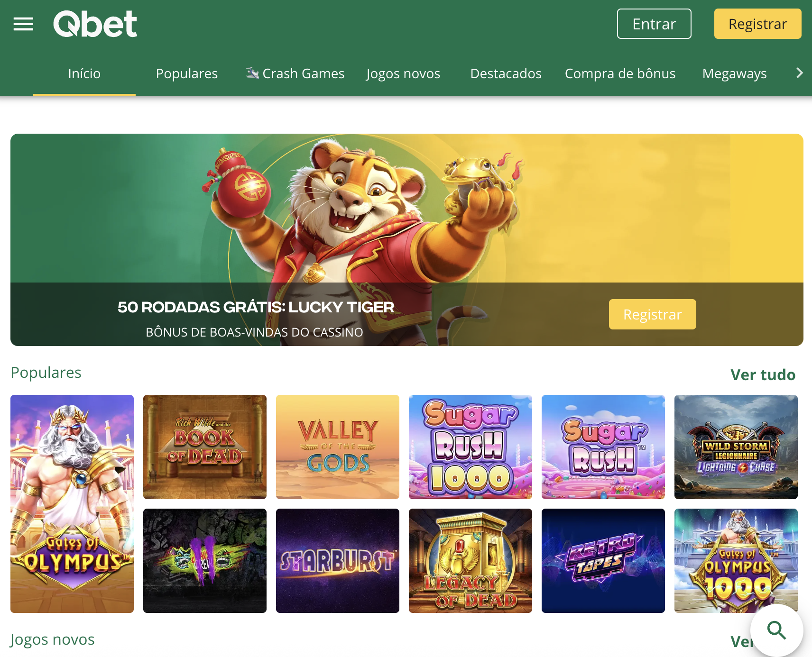
Task: Launch the Gates of Olympus game
Action: click(x=72, y=504)
